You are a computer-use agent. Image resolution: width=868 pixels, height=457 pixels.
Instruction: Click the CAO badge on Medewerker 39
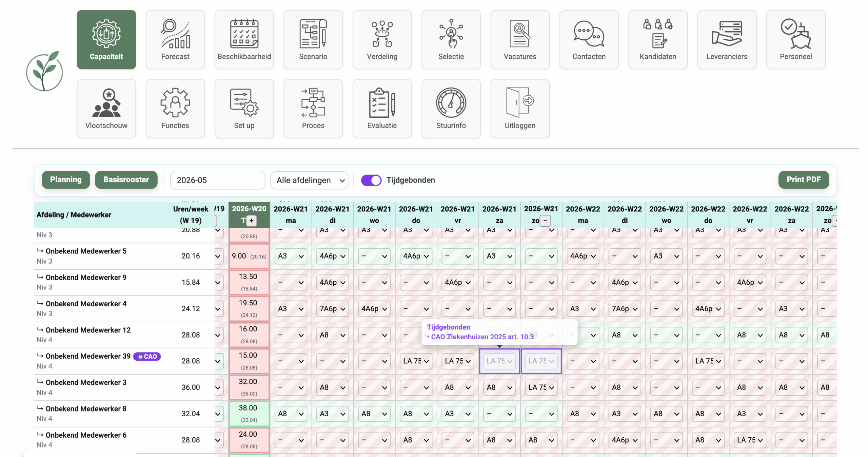click(147, 356)
